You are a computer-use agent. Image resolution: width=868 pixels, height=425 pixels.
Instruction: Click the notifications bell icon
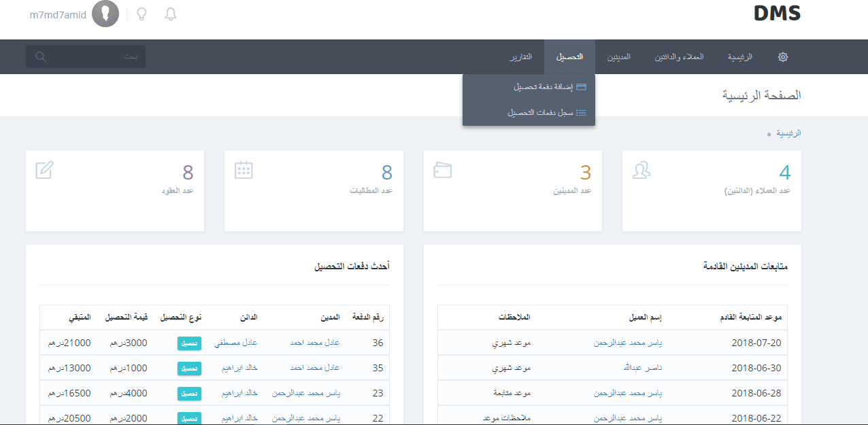(x=171, y=14)
